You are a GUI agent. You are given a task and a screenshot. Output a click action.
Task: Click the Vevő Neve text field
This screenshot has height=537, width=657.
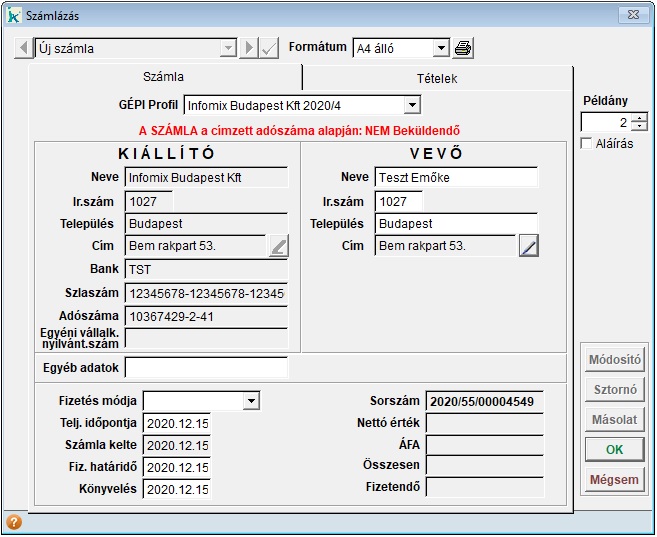coord(456,178)
